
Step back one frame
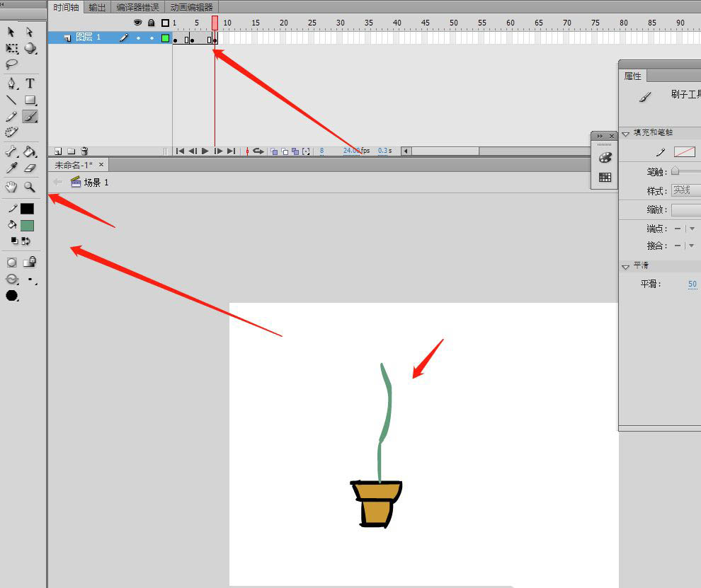point(193,151)
